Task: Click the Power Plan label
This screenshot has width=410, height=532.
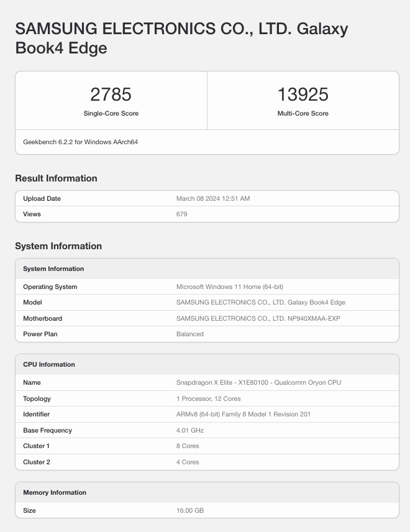Action: click(x=40, y=334)
